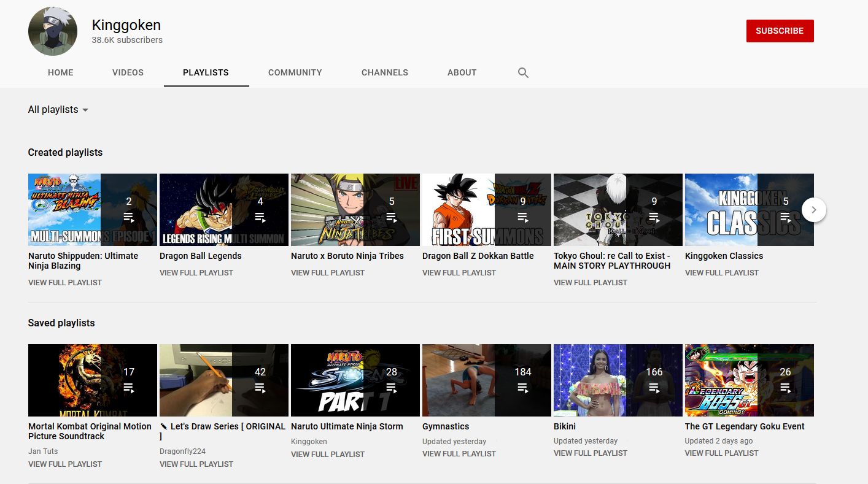Image resolution: width=868 pixels, height=484 pixels.
Task: Click the playlist queue icon on Dragon Ball Legends
Action: (260, 217)
